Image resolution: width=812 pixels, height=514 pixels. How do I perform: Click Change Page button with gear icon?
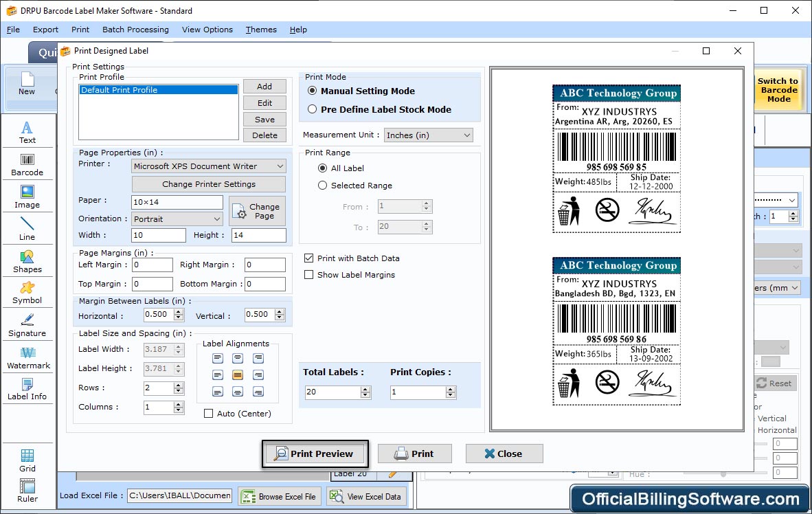(258, 211)
